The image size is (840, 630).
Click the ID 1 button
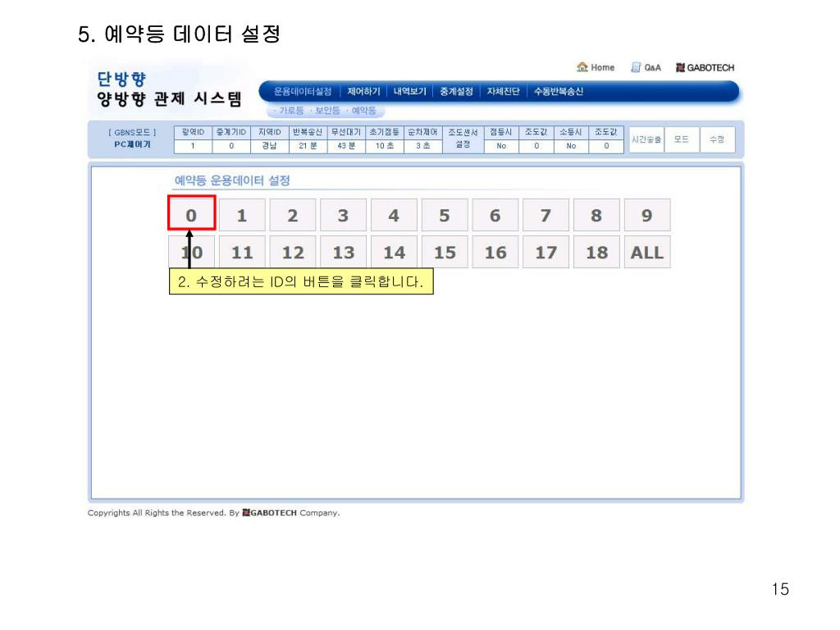pyautogui.click(x=242, y=215)
